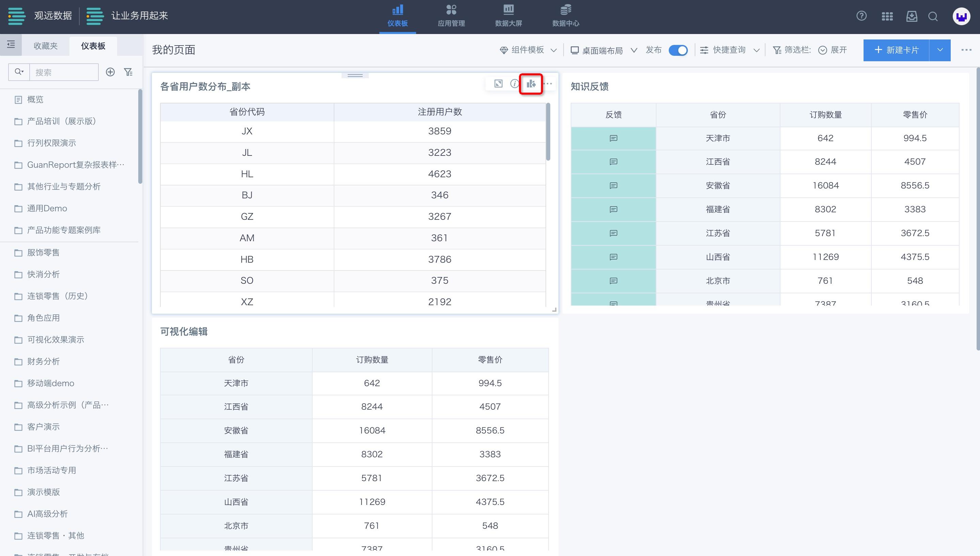This screenshot has width=980, height=556.
Task: Click 零售价 header in 可视化编辑 table
Action: 490,360
